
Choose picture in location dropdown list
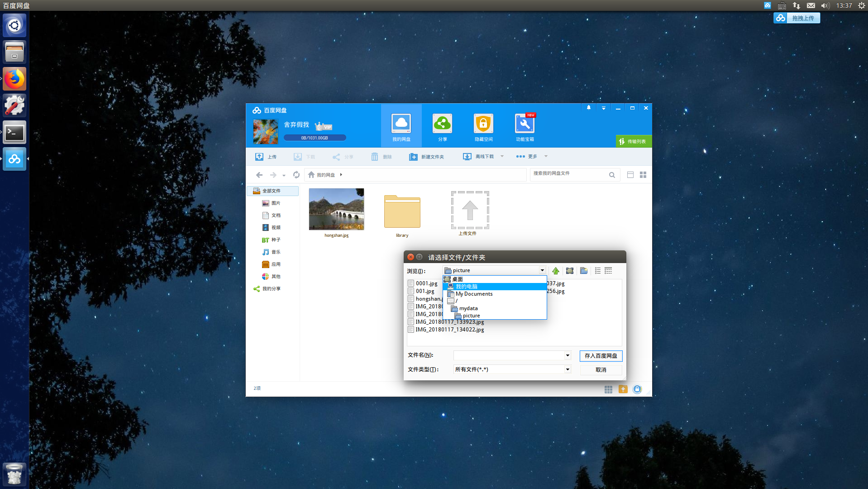[x=495, y=316]
